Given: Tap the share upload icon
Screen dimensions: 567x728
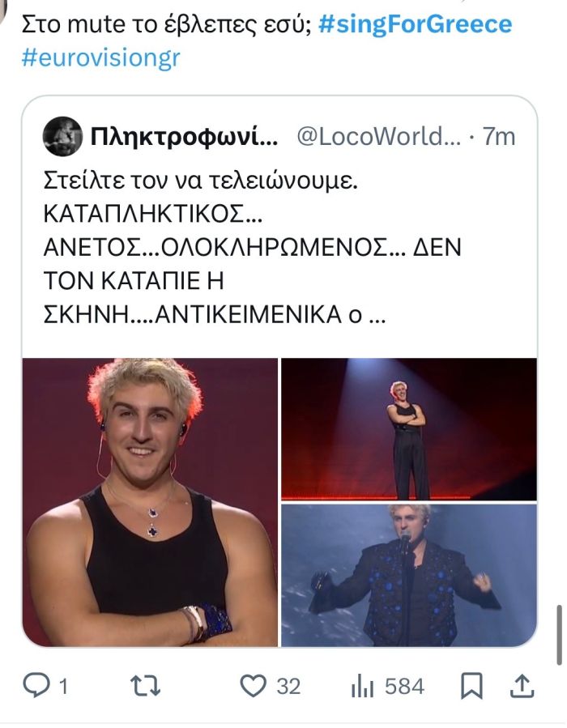Looking at the screenshot, I should [522, 686].
